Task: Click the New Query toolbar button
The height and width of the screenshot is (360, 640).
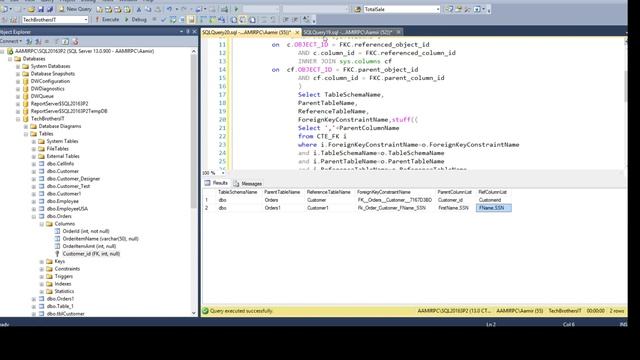Action: (x=76, y=9)
